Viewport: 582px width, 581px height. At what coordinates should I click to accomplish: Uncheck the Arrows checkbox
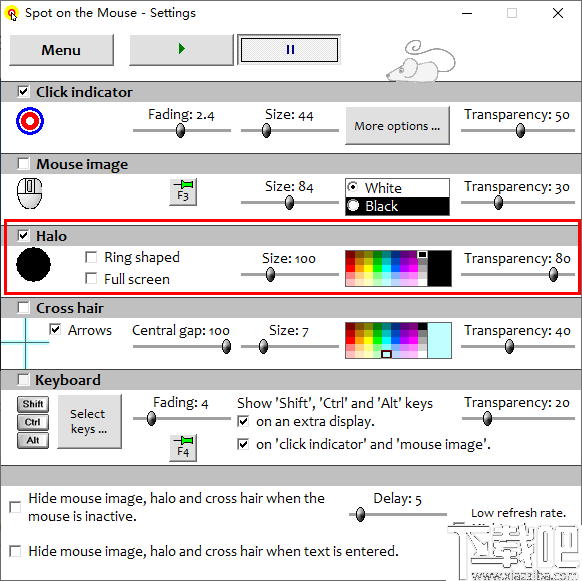click(55, 329)
